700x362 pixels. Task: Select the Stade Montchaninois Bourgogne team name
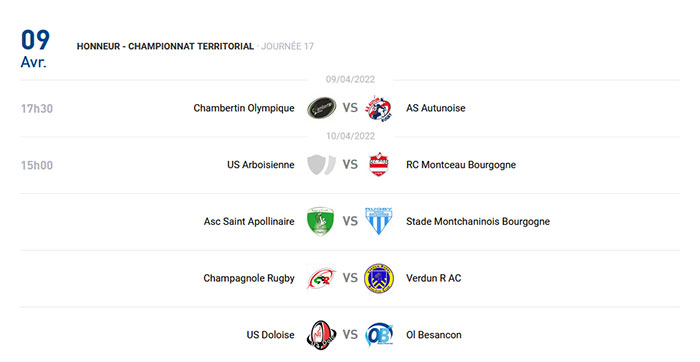pyautogui.click(x=478, y=221)
